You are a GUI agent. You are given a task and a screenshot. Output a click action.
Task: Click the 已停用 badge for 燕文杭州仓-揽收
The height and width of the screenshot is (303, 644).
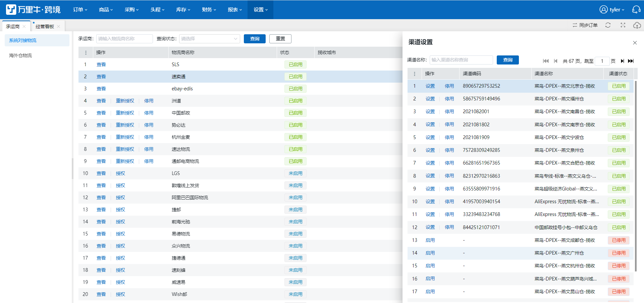[619, 266]
